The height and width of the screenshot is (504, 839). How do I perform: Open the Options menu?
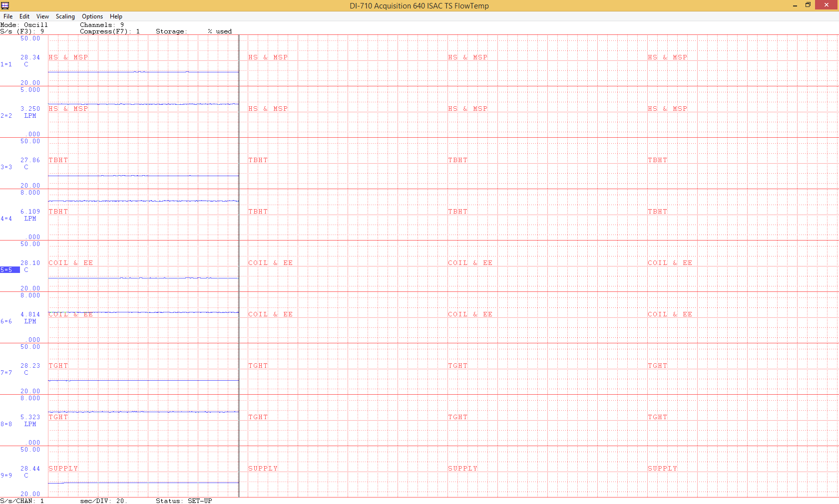click(92, 16)
